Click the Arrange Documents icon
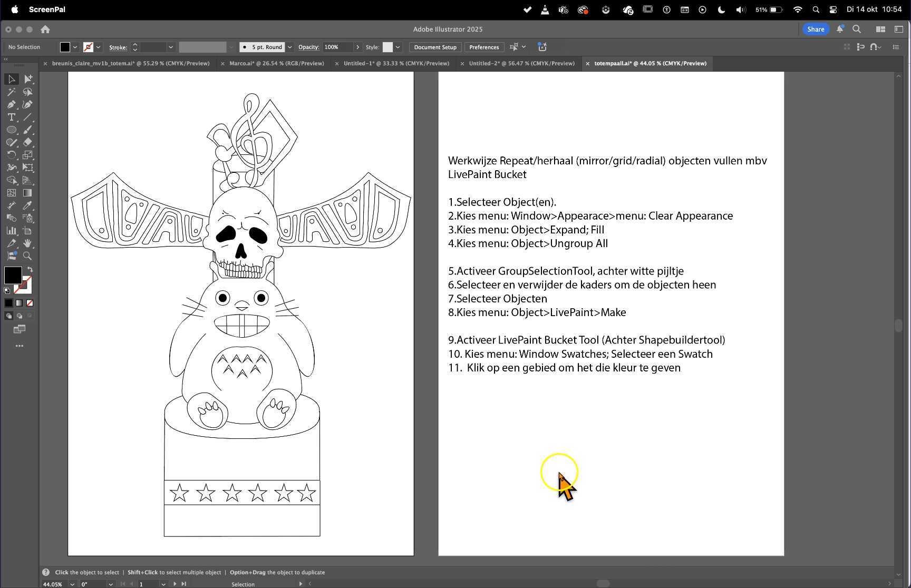This screenshot has height=588, width=911. [880, 29]
